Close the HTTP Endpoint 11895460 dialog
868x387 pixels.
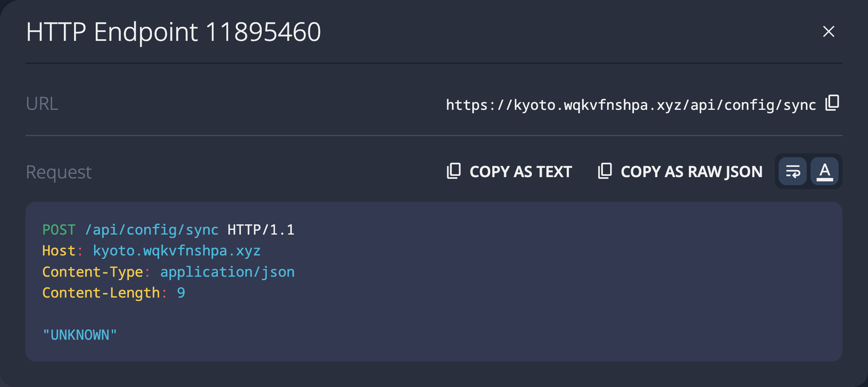pyautogui.click(x=828, y=32)
